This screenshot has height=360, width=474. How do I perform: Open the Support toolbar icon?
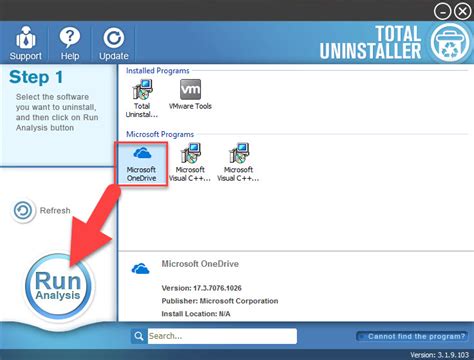26,44
